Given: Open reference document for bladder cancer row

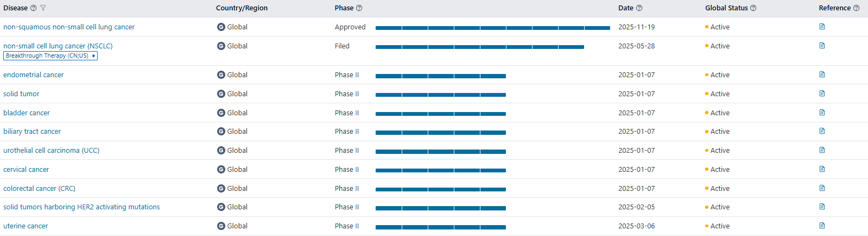Looking at the screenshot, I should [822, 113].
